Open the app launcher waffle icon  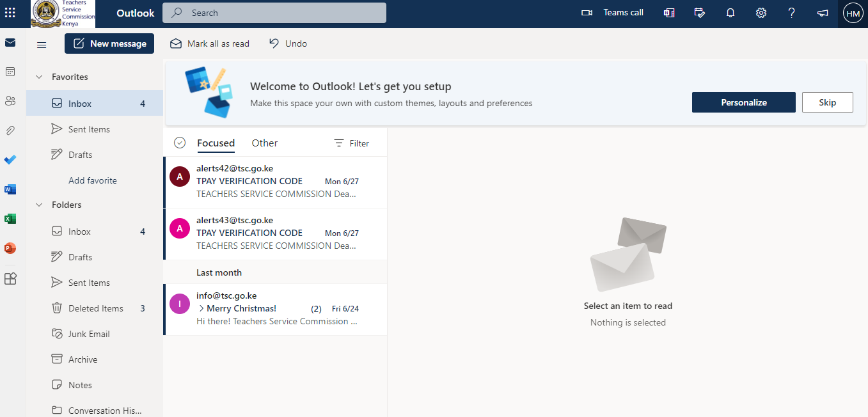pos(10,13)
